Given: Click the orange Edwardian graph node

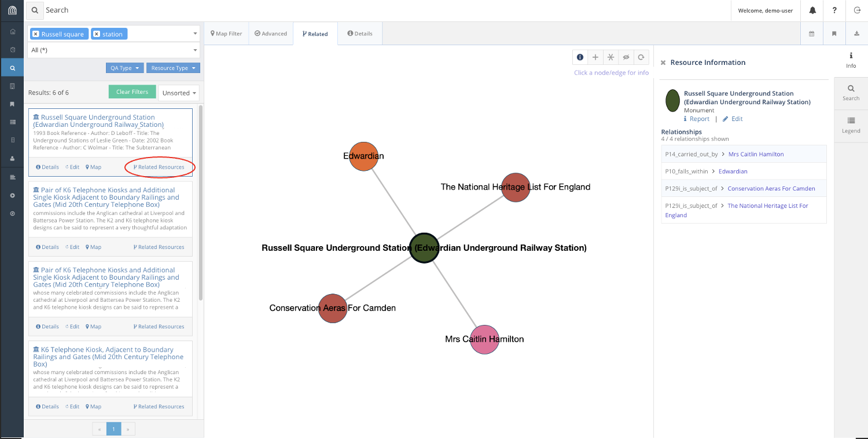Looking at the screenshot, I should coord(363,156).
